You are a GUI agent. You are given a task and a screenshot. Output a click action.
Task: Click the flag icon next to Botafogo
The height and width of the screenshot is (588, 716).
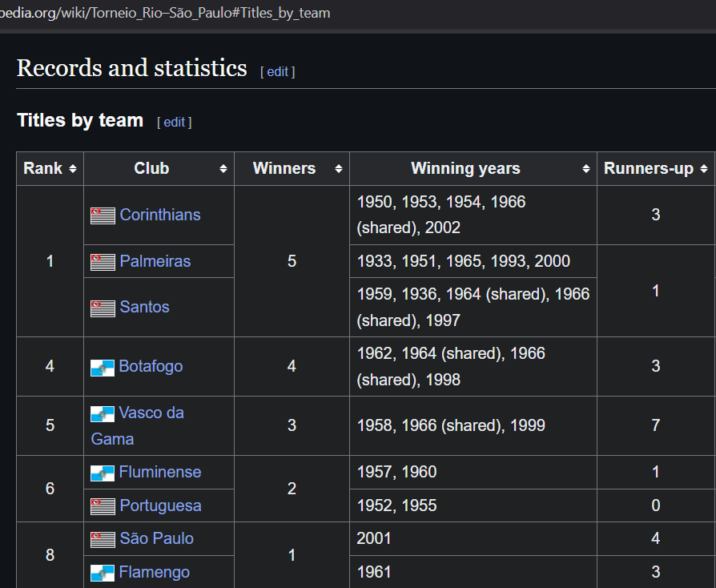[103, 368]
